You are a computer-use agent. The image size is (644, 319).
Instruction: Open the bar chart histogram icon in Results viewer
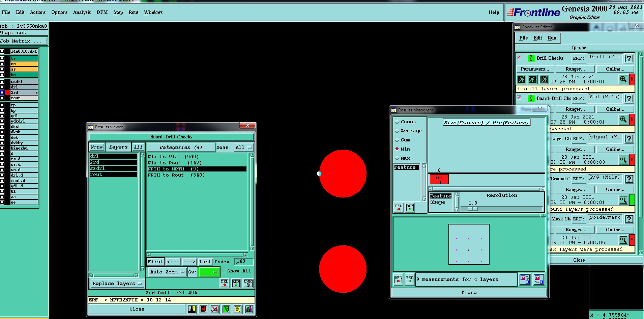(x=249, y=309)
